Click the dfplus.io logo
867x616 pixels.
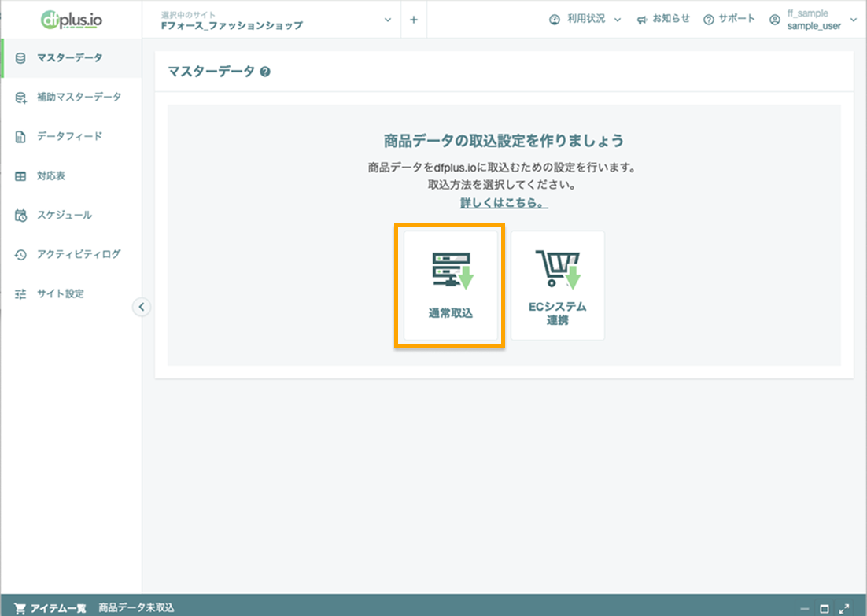pyautogui.click(x=70, y=19)
